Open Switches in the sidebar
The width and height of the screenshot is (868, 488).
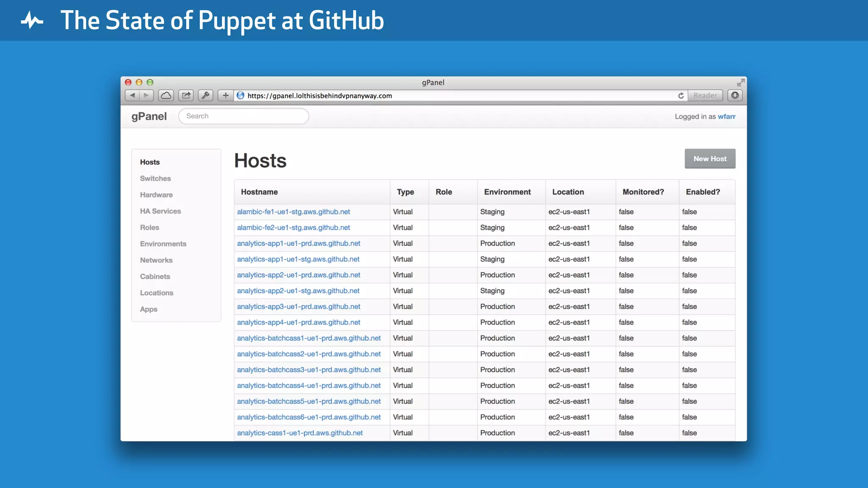tap(156, 179)
